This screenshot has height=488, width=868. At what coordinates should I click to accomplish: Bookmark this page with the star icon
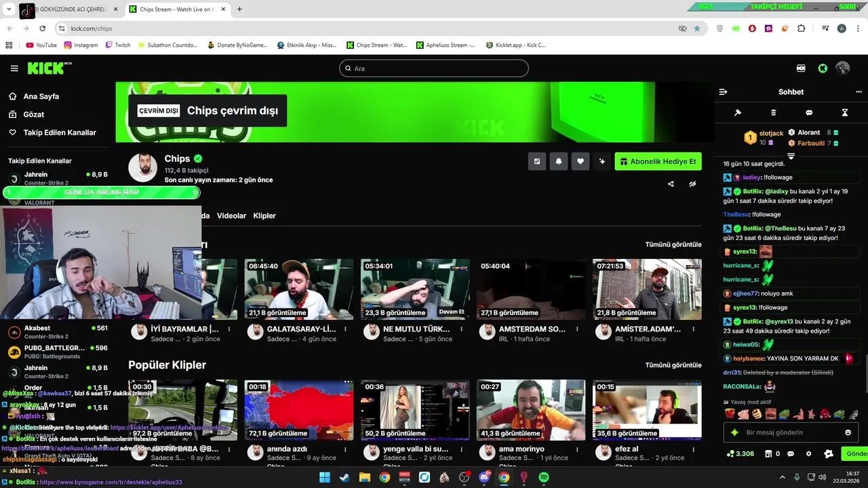tap(697, 28)
